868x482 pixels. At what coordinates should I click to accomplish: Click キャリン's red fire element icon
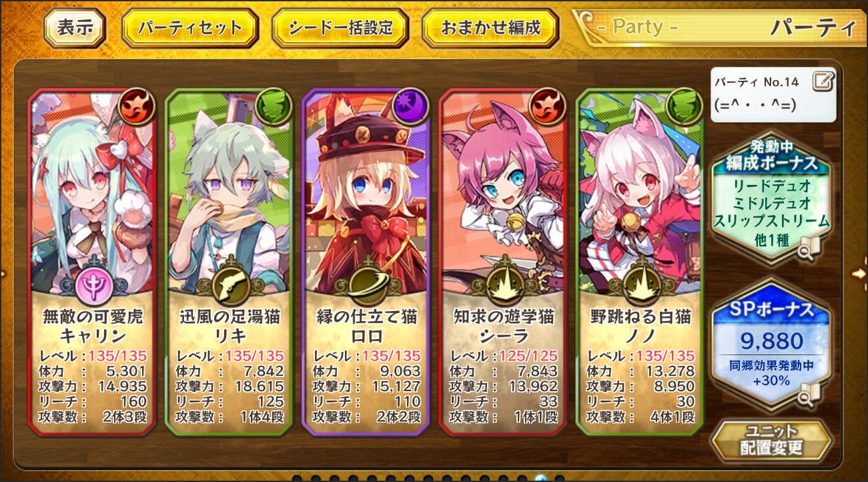tap(137, 106)
